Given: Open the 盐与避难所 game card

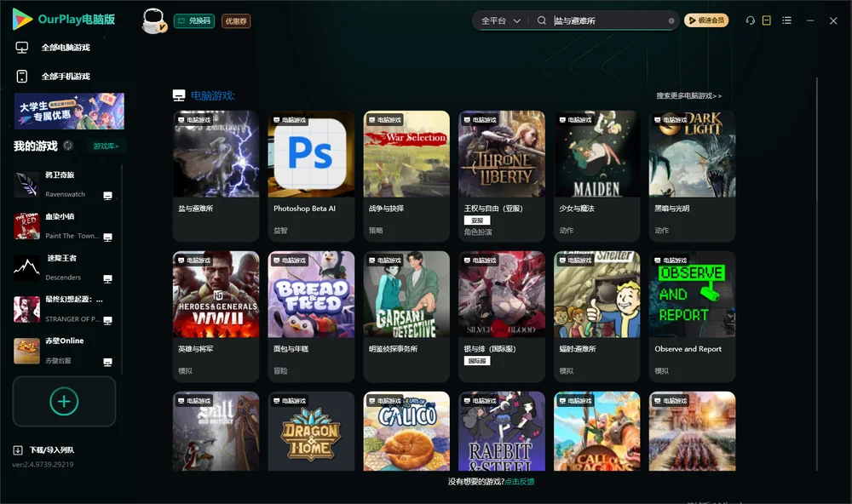Looking at the screenshot, I should [x=216, y=176].
